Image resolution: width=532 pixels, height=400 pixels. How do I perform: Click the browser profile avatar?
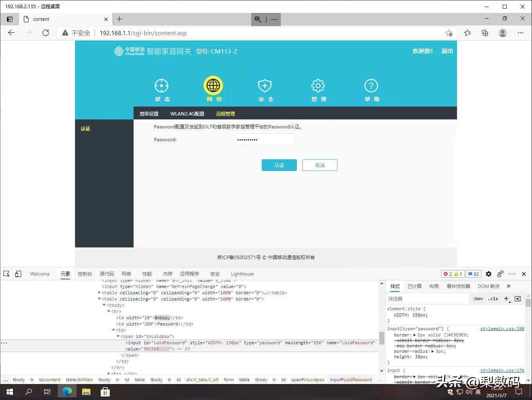pyautogui.click(x=503, y=33)
